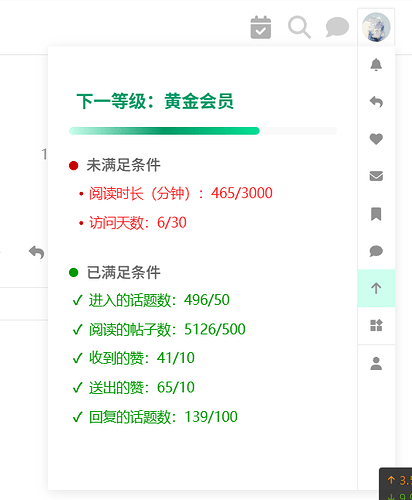Click the 阅读的帖子数 5126/500 item
This screenshot has width=412, height=500.
167,329
